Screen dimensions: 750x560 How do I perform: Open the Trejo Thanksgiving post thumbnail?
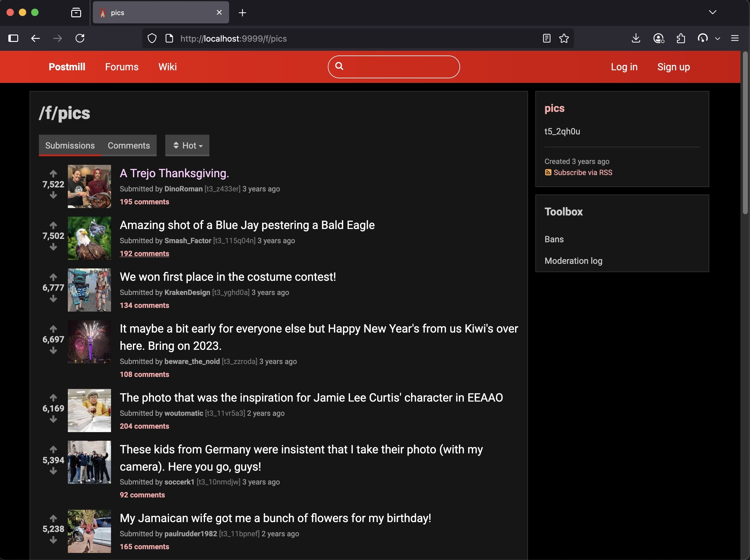(89, 186)
